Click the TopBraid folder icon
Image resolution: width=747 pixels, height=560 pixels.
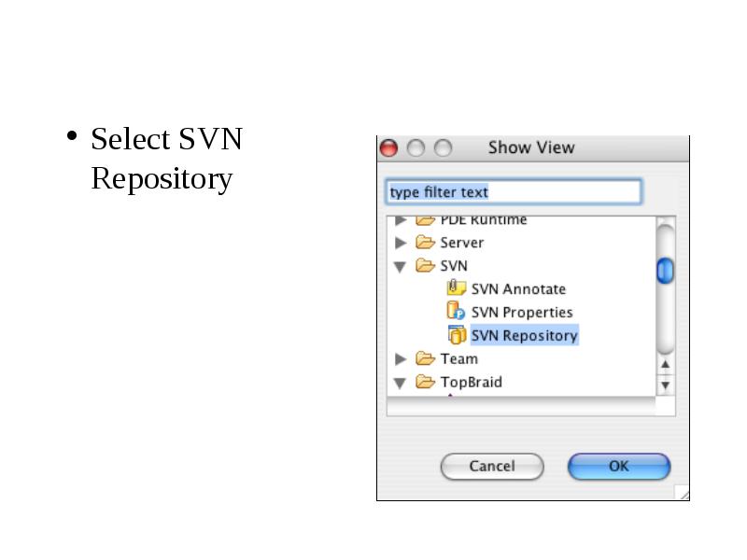click(425, 382)
